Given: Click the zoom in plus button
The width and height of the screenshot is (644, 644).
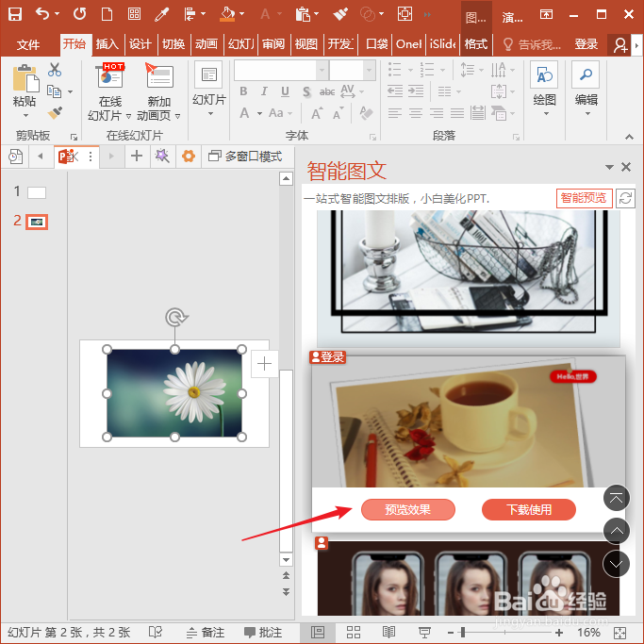Looking at the screenshot, I should click(558, 633).
